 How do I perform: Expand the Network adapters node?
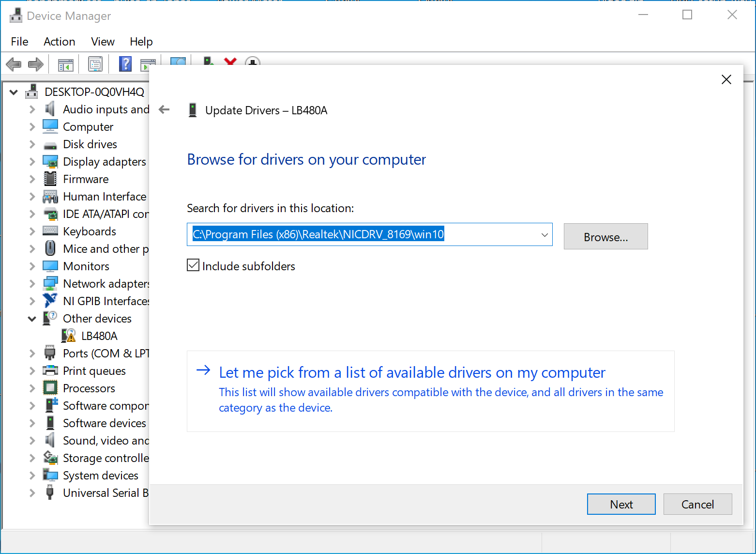tap(32, 284)
